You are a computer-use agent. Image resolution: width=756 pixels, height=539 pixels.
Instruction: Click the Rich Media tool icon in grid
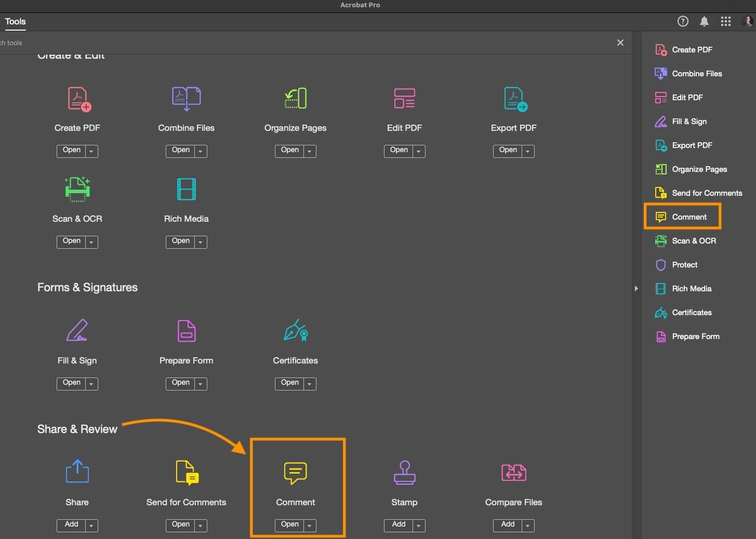(x=187, y=189)
